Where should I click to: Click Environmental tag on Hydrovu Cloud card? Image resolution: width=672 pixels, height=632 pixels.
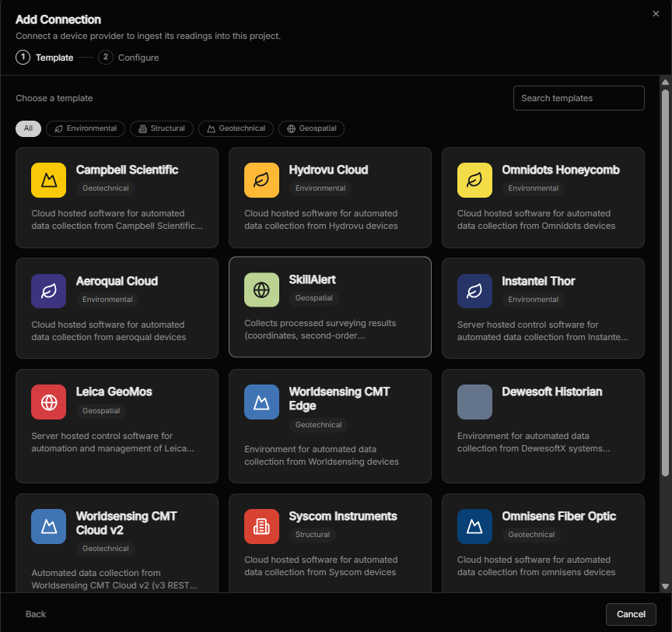click(x=320, y=188)
